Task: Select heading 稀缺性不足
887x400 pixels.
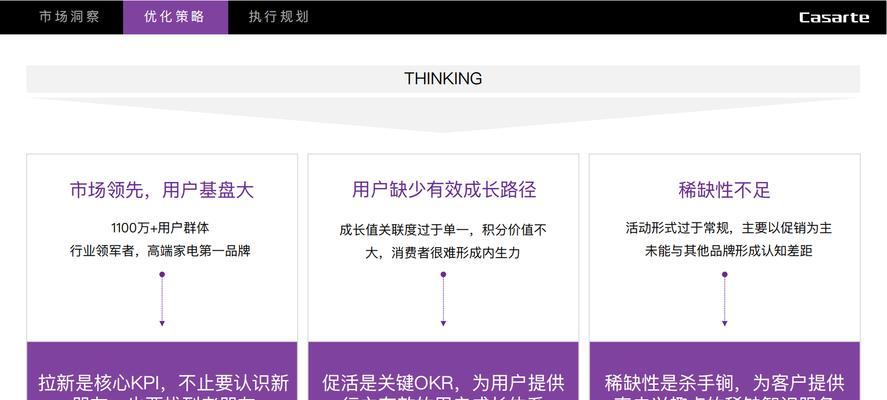Action: tap(724, 190)
